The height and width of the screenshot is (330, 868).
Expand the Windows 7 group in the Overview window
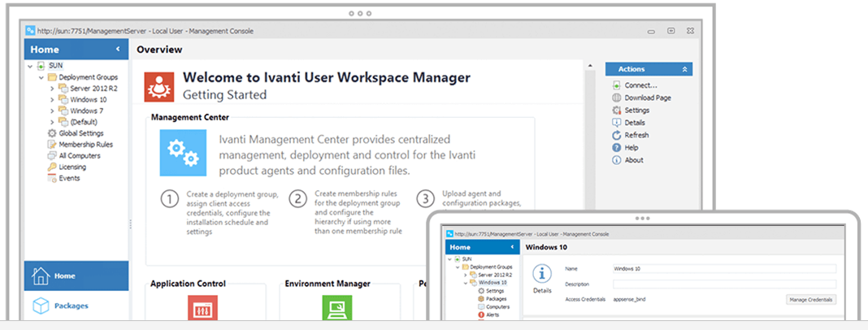pyautogui.click(x=52, y=111)
